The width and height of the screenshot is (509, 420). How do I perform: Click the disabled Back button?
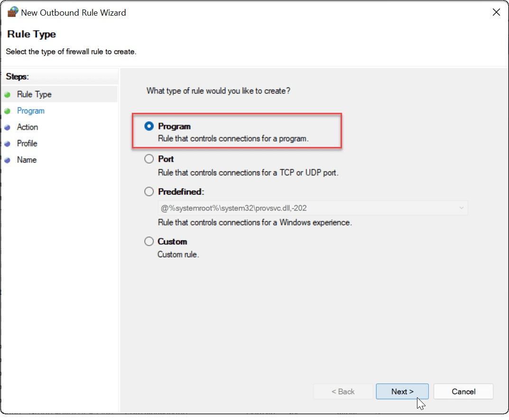[x=343, y=392]
